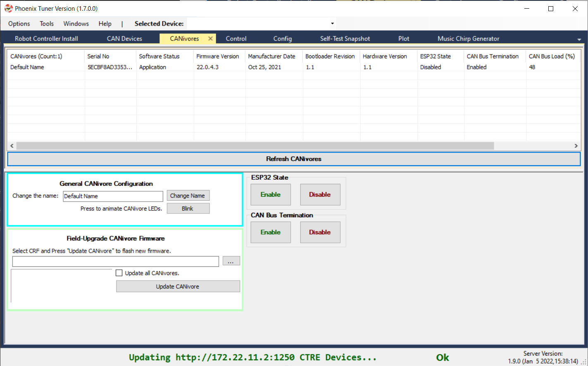
Task: Click the CAN Bus Load (%) column header
Action: coord(553,56)
